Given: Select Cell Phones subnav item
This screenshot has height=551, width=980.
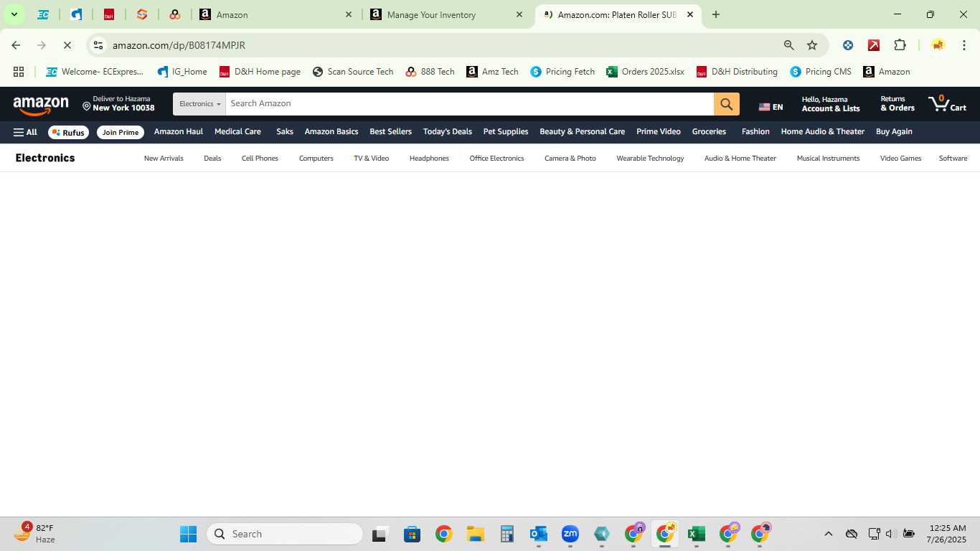Looking at the screenshot, I should (x=260, y=159).
